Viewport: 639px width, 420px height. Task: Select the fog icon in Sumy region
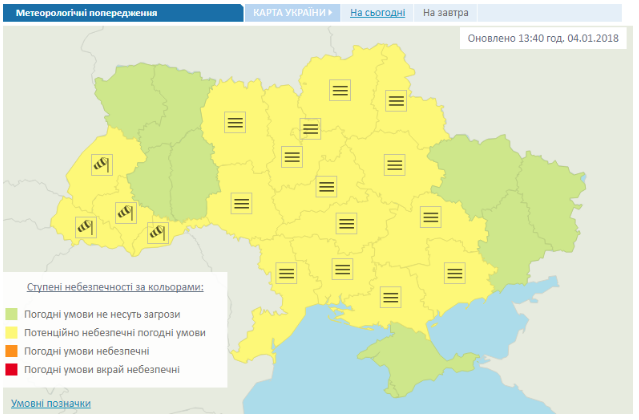397,100
